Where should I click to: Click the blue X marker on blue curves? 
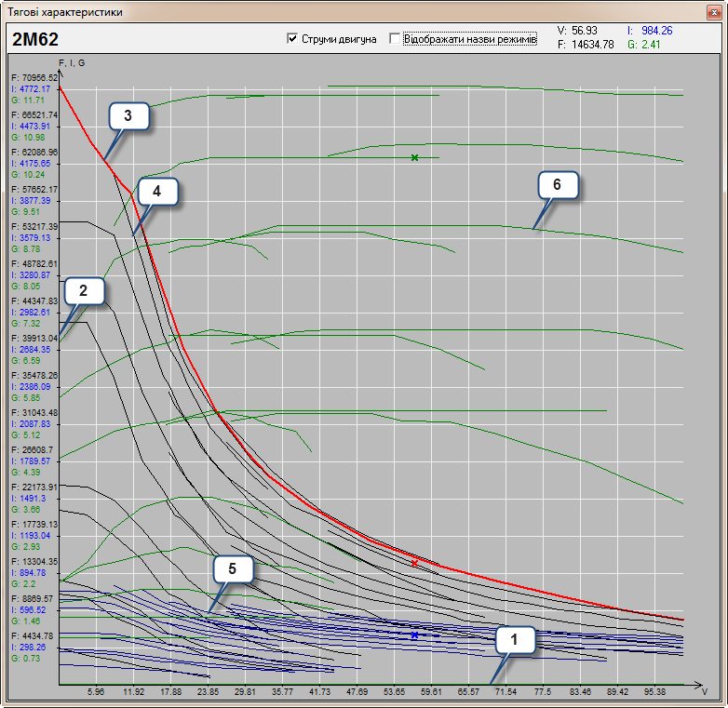tap(415, 635)
